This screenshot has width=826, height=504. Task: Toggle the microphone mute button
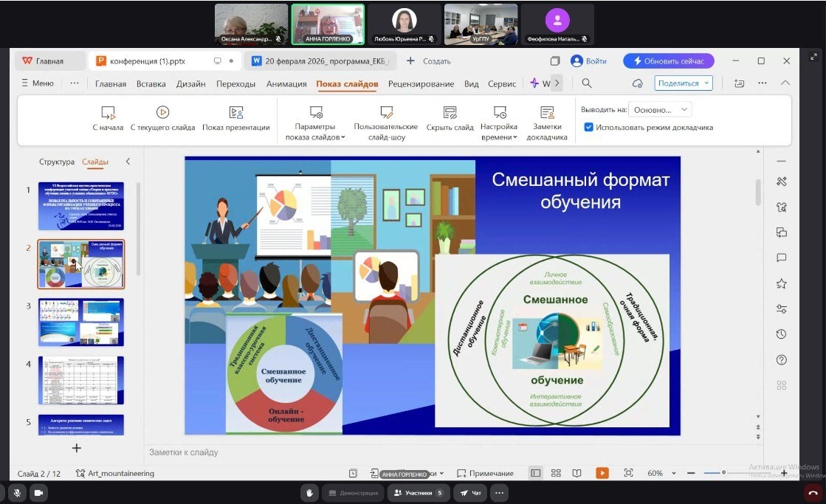(16, 492)
